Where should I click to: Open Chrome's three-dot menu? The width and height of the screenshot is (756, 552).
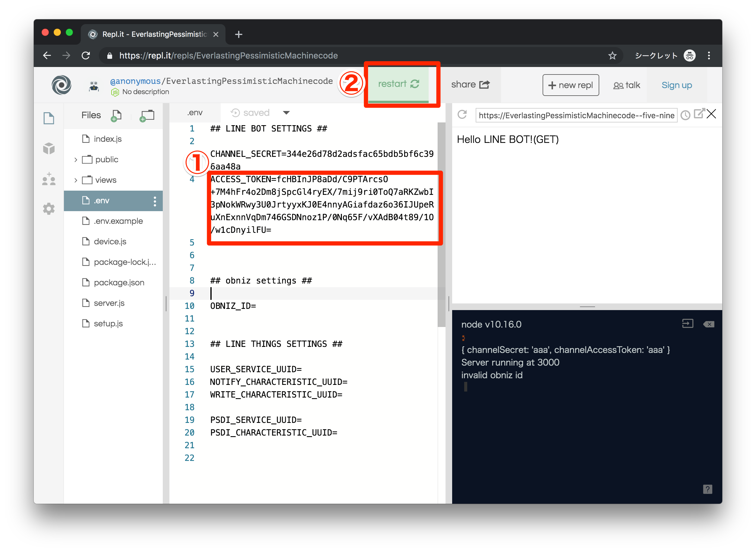coord(709,56)
